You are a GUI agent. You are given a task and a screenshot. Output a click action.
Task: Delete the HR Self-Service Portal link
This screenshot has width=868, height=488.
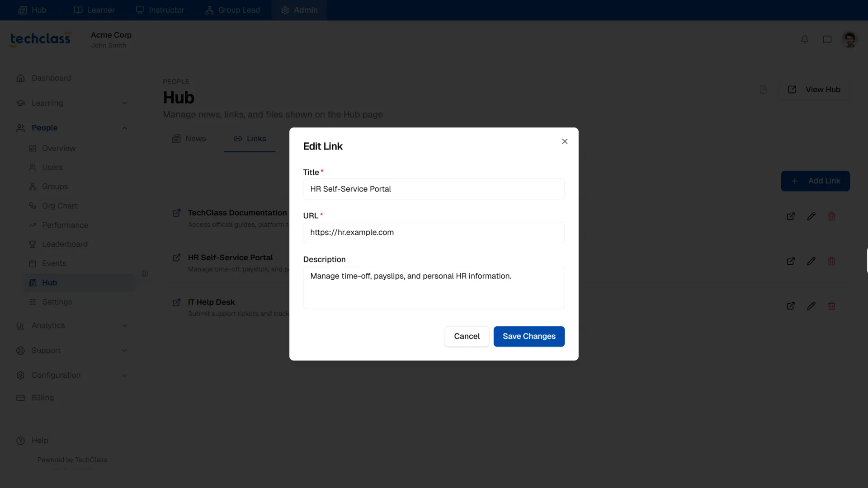click(831, 261)
